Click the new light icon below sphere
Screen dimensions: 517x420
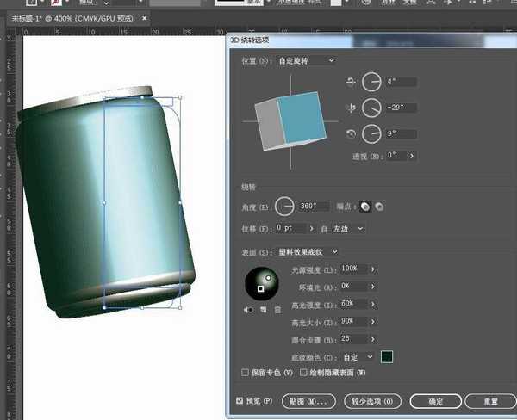pos(265,309)
